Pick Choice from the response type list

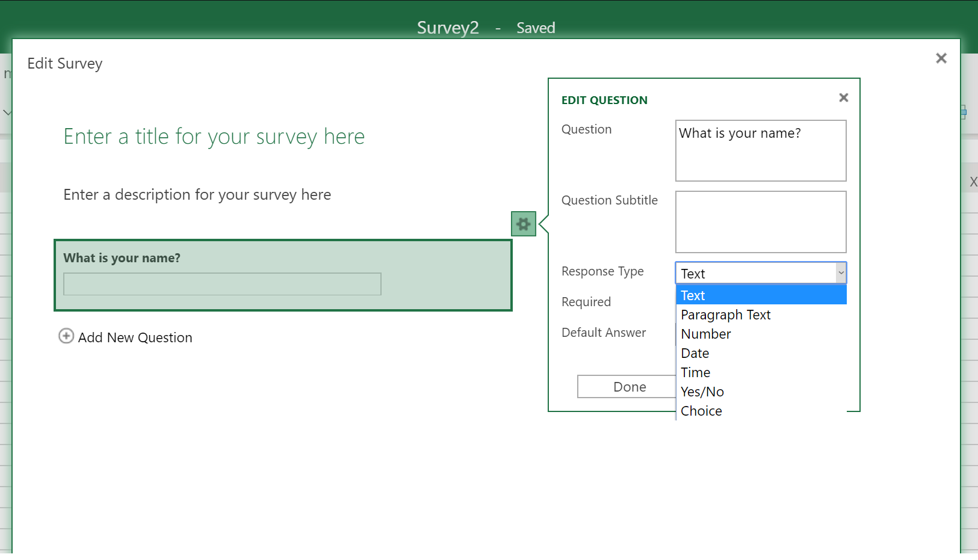pyautogui.click(x=701, y=411)
